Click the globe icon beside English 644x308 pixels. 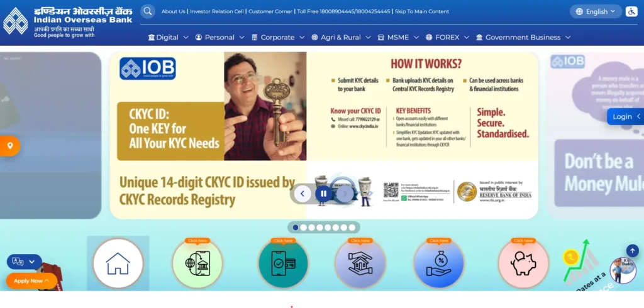(x=579, y=11)
